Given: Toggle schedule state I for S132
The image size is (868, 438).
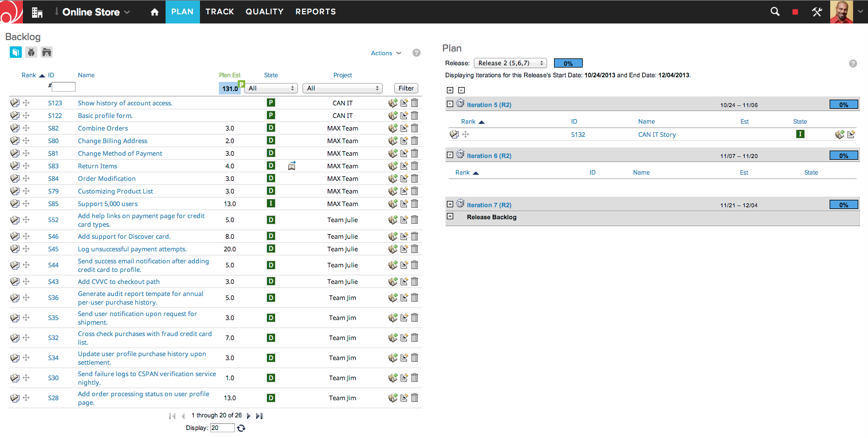Looking at the screenshot, I should point(800,135).
